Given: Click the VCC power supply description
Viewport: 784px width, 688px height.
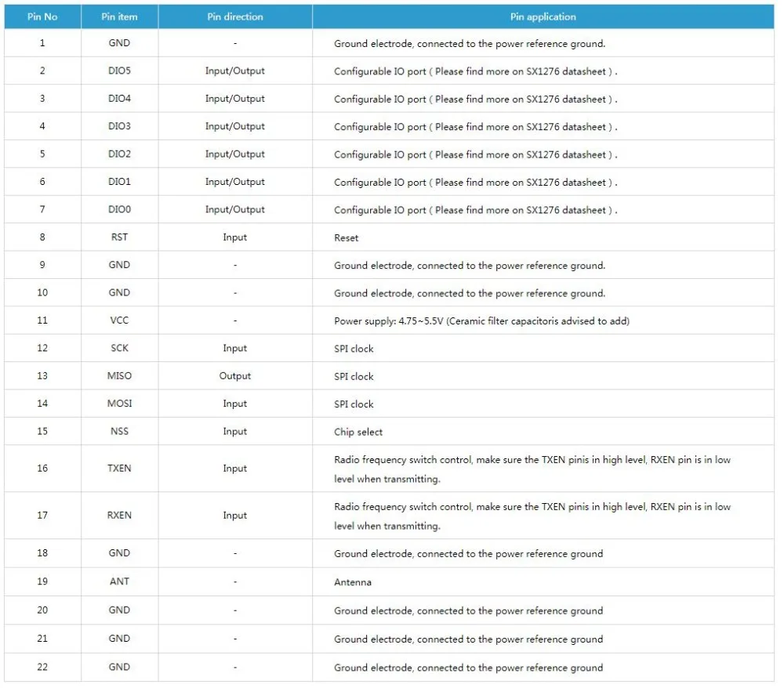Looking at the screenshot, I should point(481,320).
